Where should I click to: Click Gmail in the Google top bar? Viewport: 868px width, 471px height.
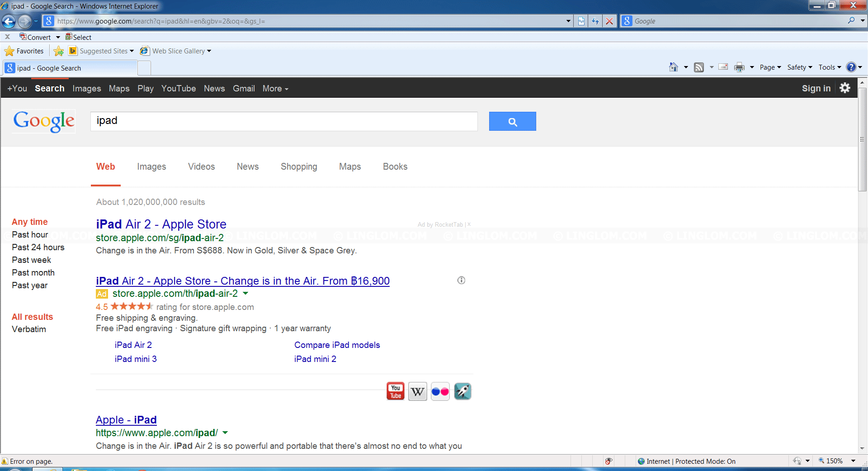click(x=244, y=88)
